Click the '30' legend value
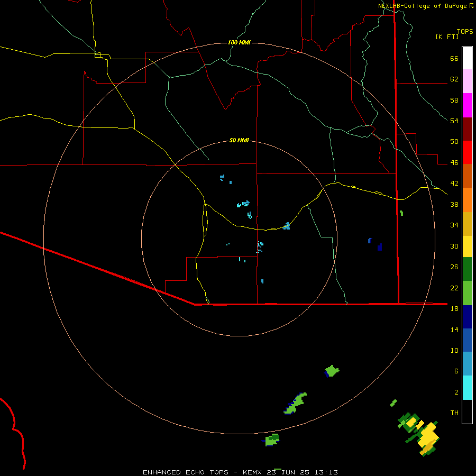476x476 pixels. click(x=454, y=246)
